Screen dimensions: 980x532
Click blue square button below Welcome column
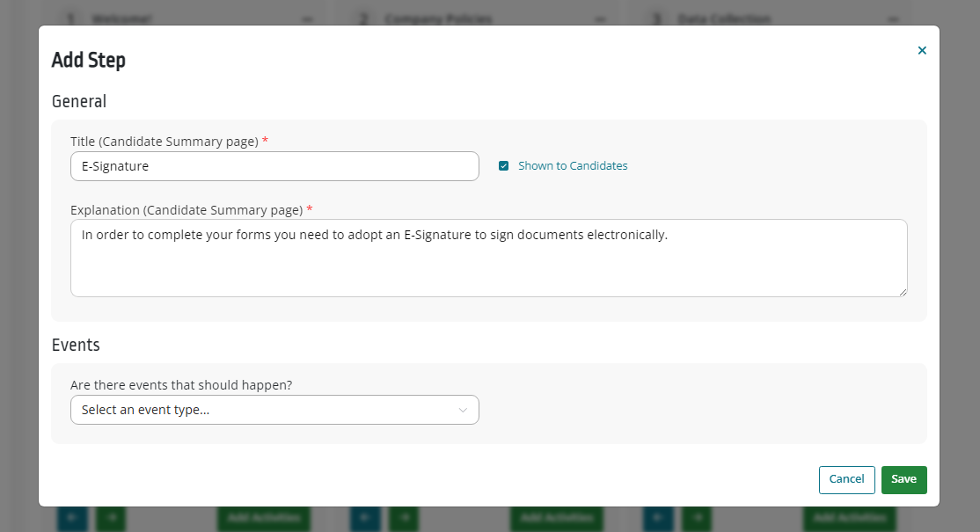pos(72,518)
